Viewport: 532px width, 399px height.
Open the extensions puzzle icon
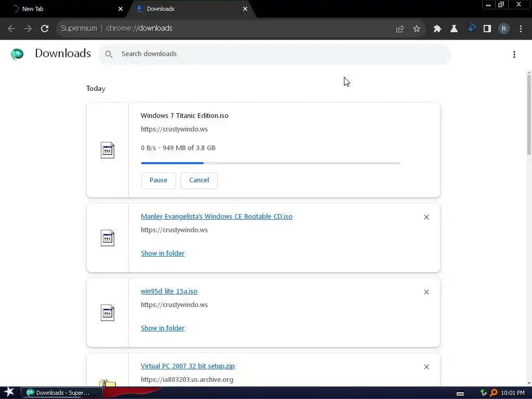[437, 29]
